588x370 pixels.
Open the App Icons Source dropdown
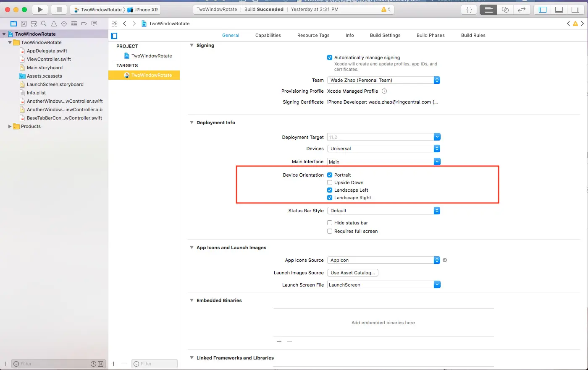pyautogui.click(x=383, y=260)
